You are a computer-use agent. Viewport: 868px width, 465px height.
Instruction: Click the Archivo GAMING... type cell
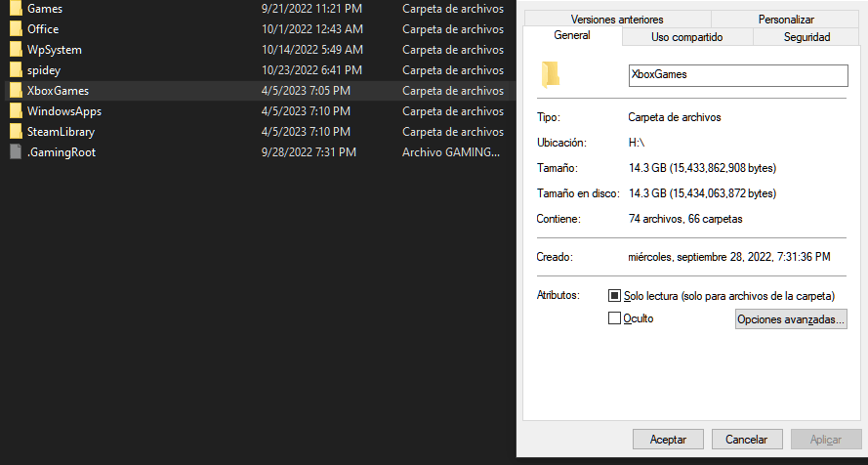click(x=451, y=151)
